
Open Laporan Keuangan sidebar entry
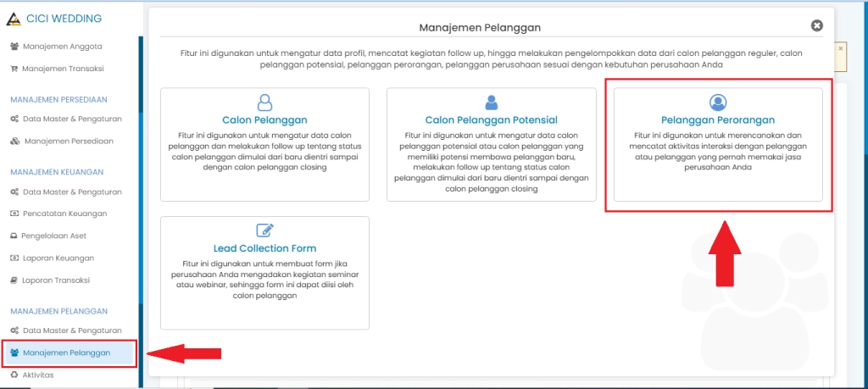click(x=58, y=258)
